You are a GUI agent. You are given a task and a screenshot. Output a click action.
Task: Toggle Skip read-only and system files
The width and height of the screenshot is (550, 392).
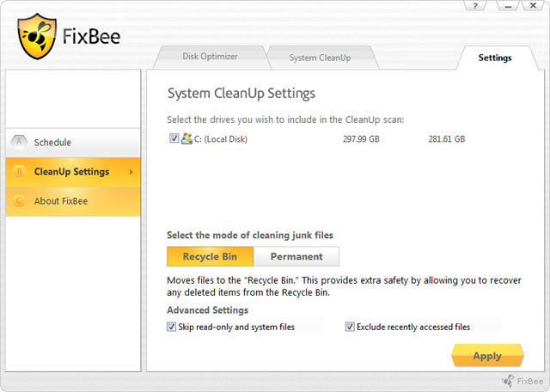173,327
